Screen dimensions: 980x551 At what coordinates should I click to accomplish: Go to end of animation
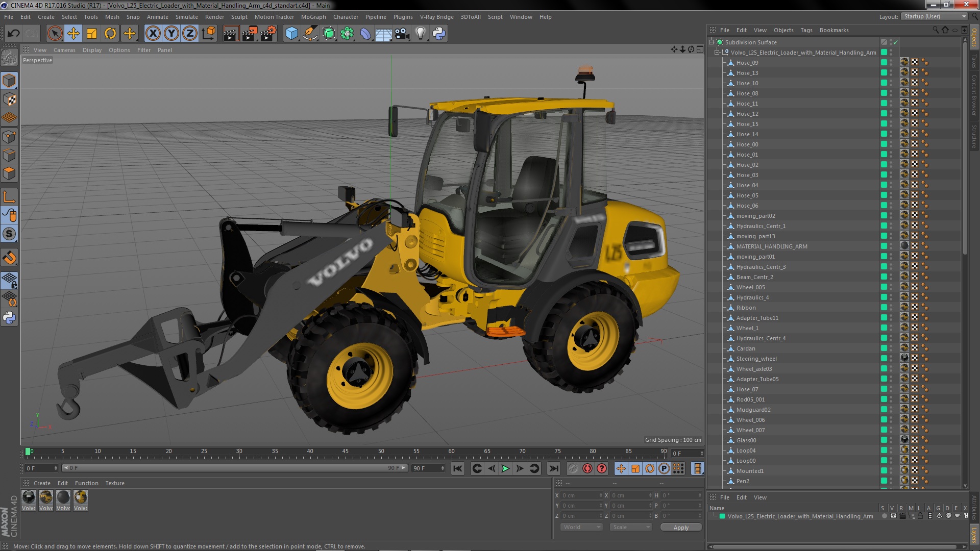(x=554, y=468)
